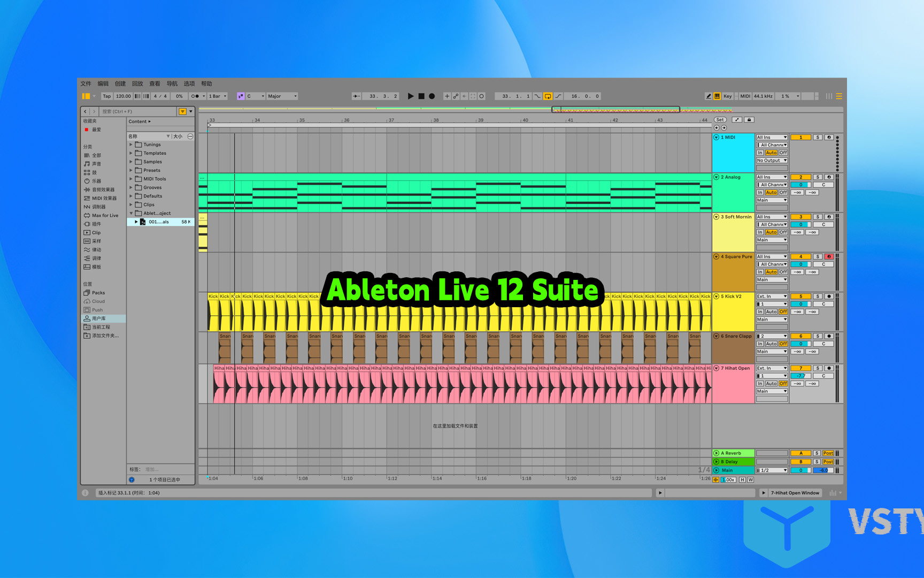924x578 pixels.
Task: Click the Stop transport button
Action: tap(421, 96)
